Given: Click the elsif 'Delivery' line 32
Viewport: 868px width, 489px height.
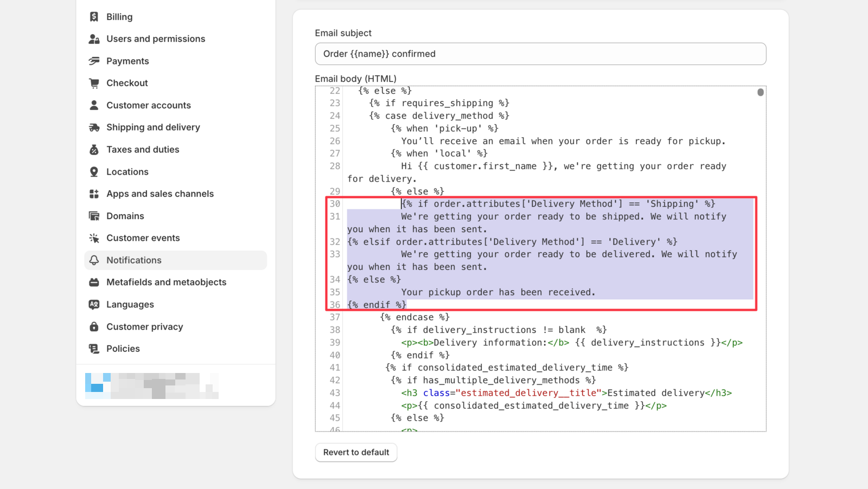Looking at the screenshot, I should click(513, 242).
